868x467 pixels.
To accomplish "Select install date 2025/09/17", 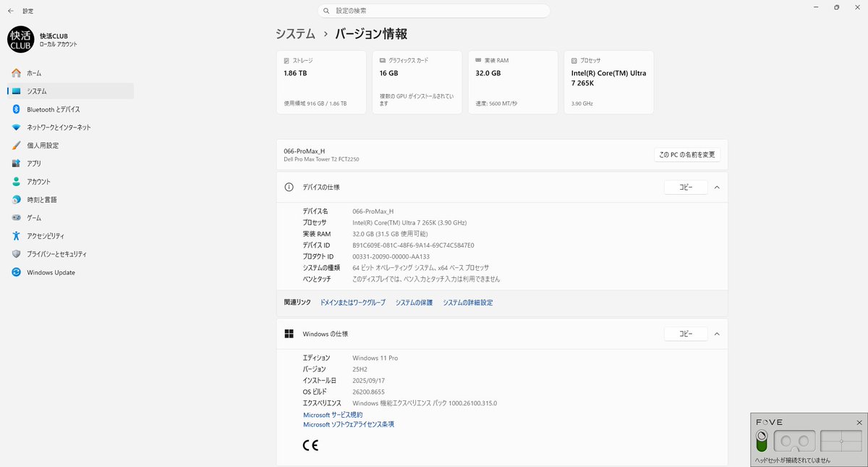I will (368, 380).
